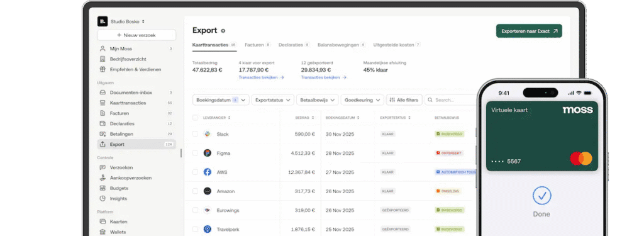The width and height of the screenshot is (644, 236).
Task: Open Transacties bekijken link under klaar voor export
Action: pyautogui.click(x=261, y=77)
